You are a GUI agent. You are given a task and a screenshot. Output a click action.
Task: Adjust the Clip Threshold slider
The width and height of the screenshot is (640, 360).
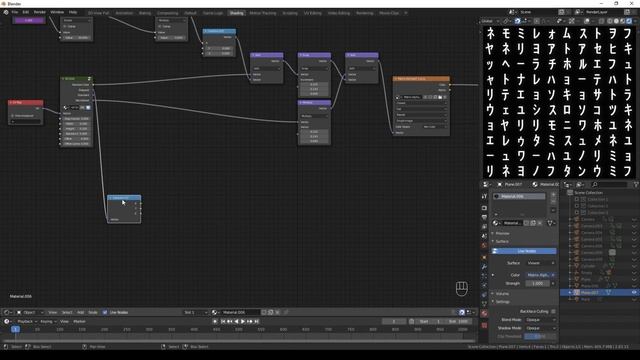[x=540, y=336]
